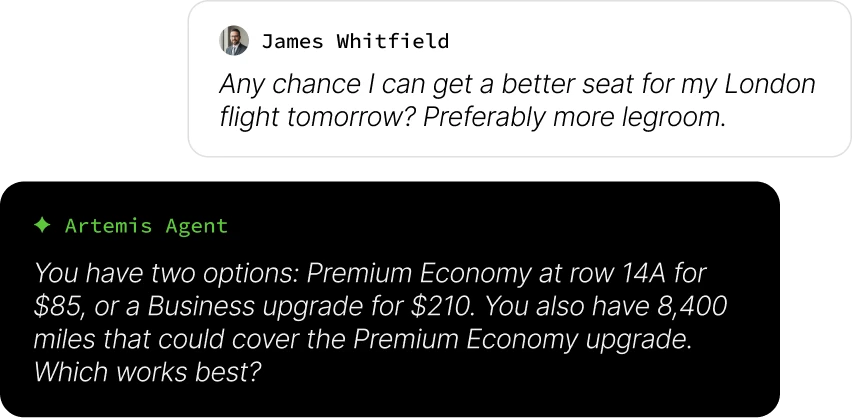Viewport: 852px width, 418px height.
Task: Click "Any chance" at start of message
Action: tap(290, 85)
